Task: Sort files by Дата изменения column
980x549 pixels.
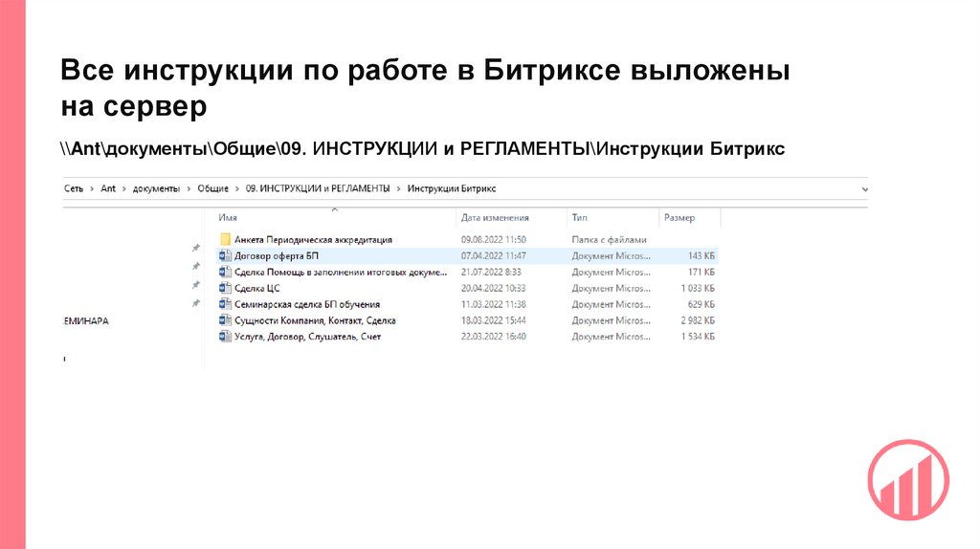Action: pyautogui.click(x=495, y=217)
